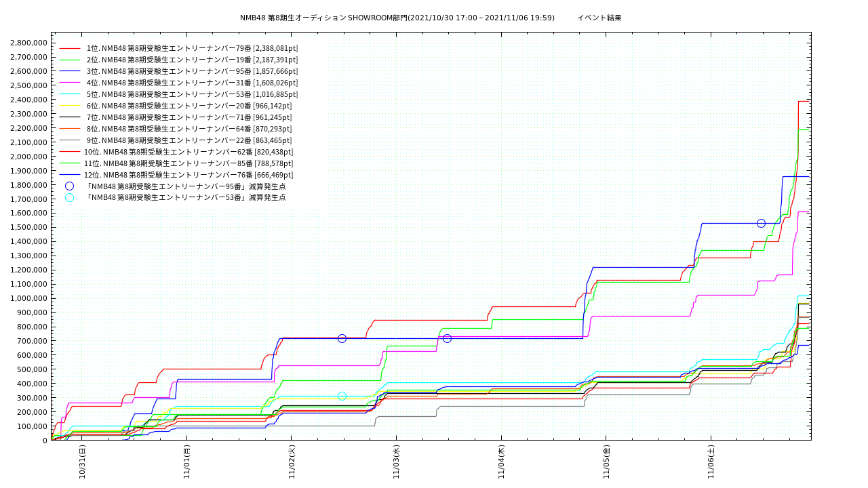Viewport: 868px width, 488px height.
Task: Click the 2,000,000 y-axis label
Action: click(x=29, y=157)
